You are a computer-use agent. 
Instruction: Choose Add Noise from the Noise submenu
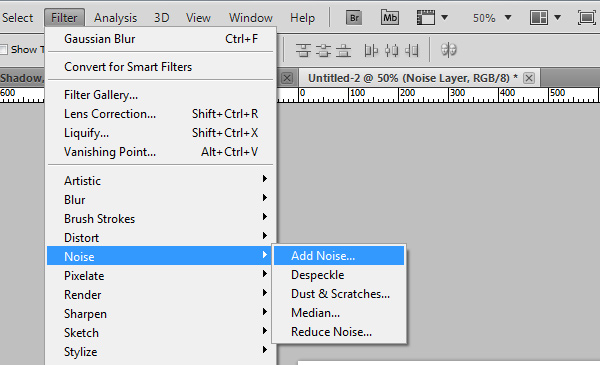pyautogui.click(x=339, y=256)
